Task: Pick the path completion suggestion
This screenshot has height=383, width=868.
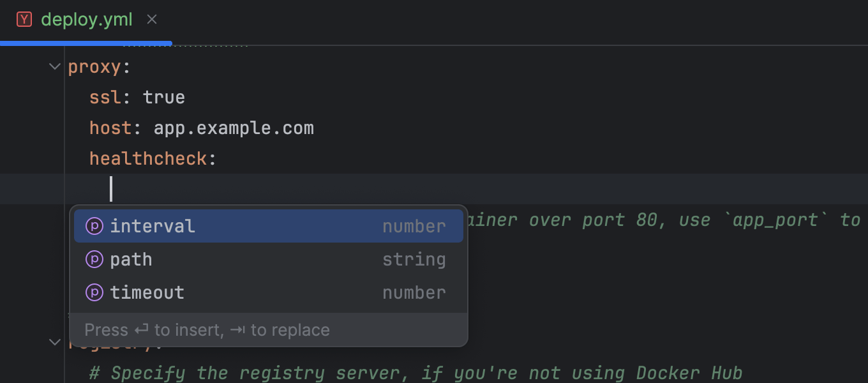Action: coord(131,259)
